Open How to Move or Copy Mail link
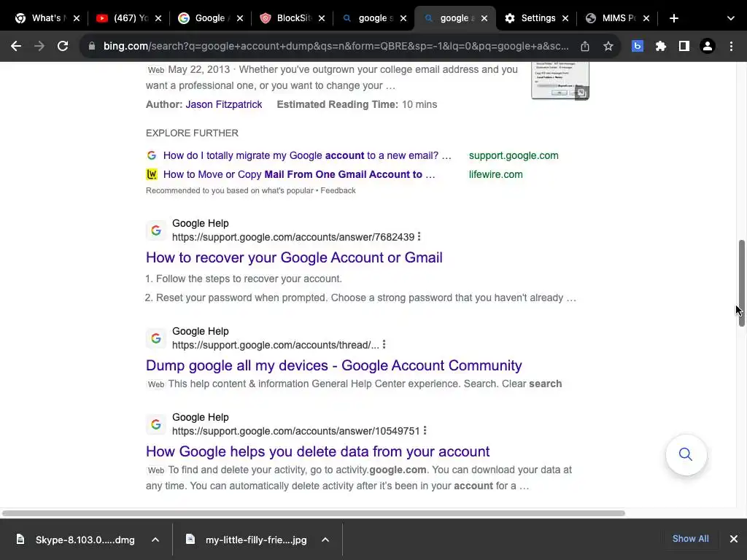The height and width of the screenshot is (560, 747). [x=298, y=174]
